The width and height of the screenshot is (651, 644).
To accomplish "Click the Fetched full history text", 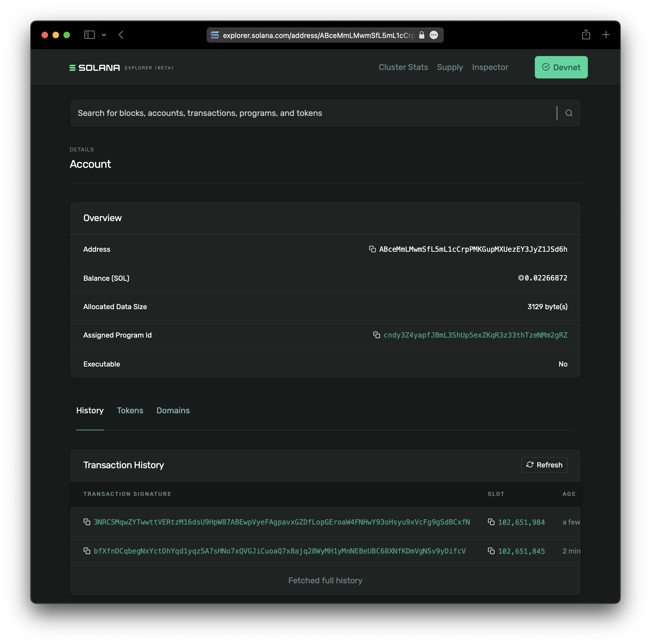I will point(325,580).
